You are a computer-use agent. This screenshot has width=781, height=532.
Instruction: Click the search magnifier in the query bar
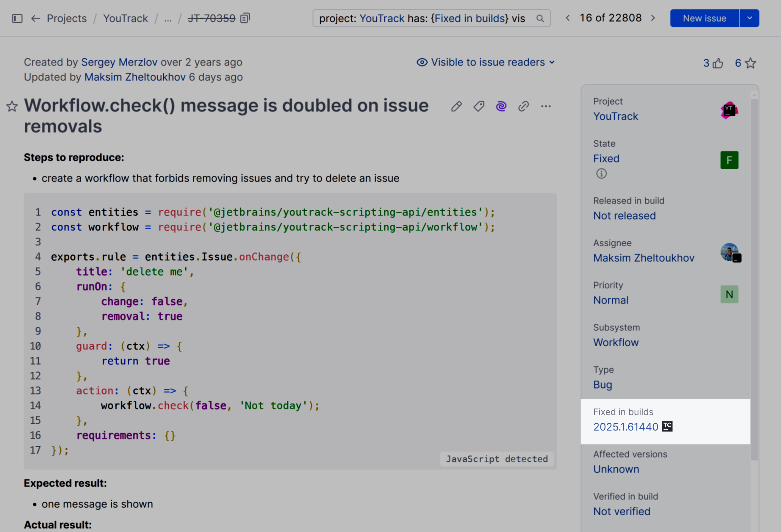540,18
